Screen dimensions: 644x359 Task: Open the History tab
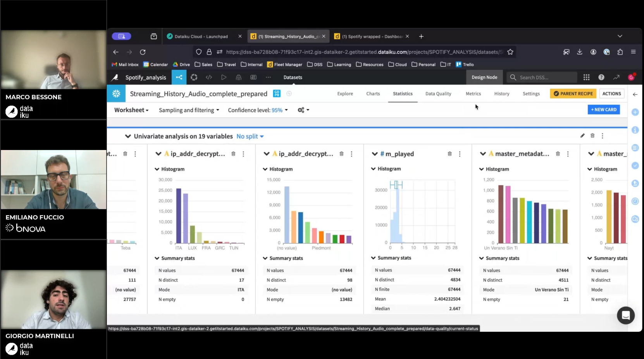(x=502, y=94)
